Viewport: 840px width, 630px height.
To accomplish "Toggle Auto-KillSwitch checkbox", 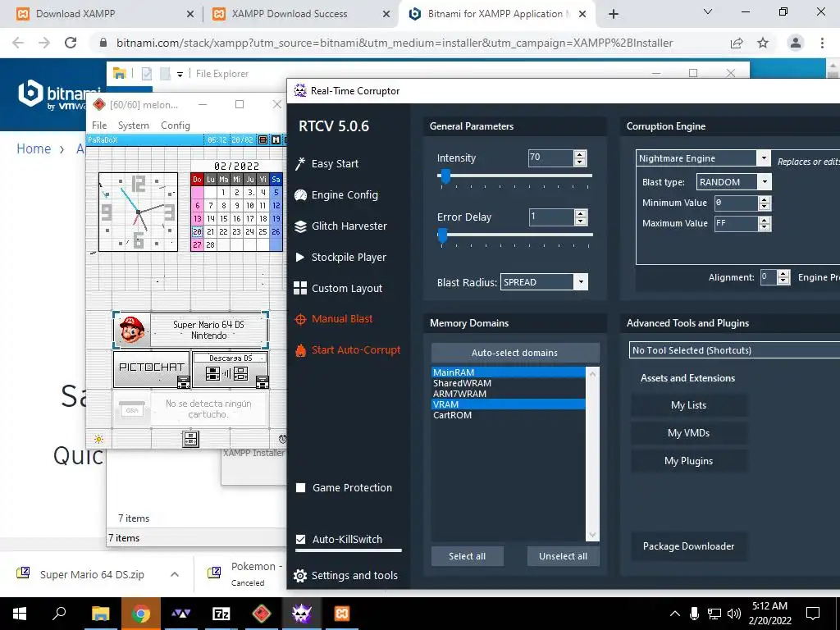I will 301,540.
